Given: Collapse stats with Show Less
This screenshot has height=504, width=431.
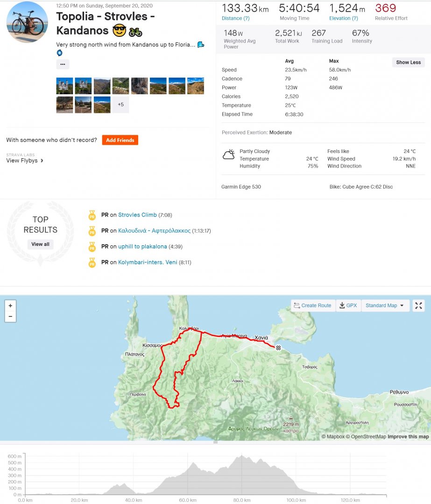Looking at the screenshot, I should click(408, 63).
